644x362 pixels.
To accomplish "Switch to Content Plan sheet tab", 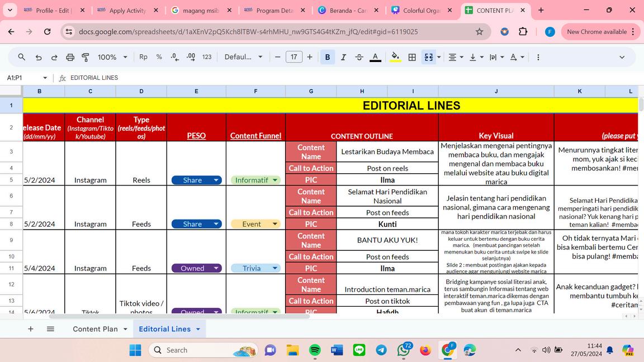I will point(95,328).
